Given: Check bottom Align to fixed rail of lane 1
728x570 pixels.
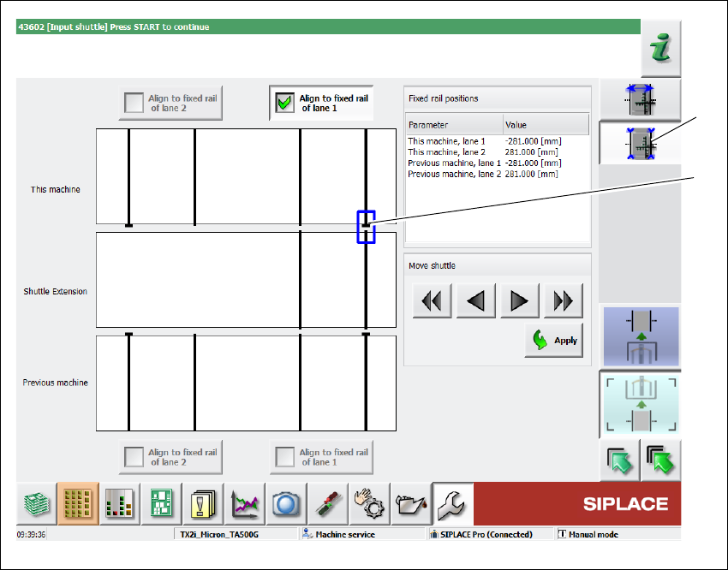Looking at the screenshot, I should tap(321, 457).
